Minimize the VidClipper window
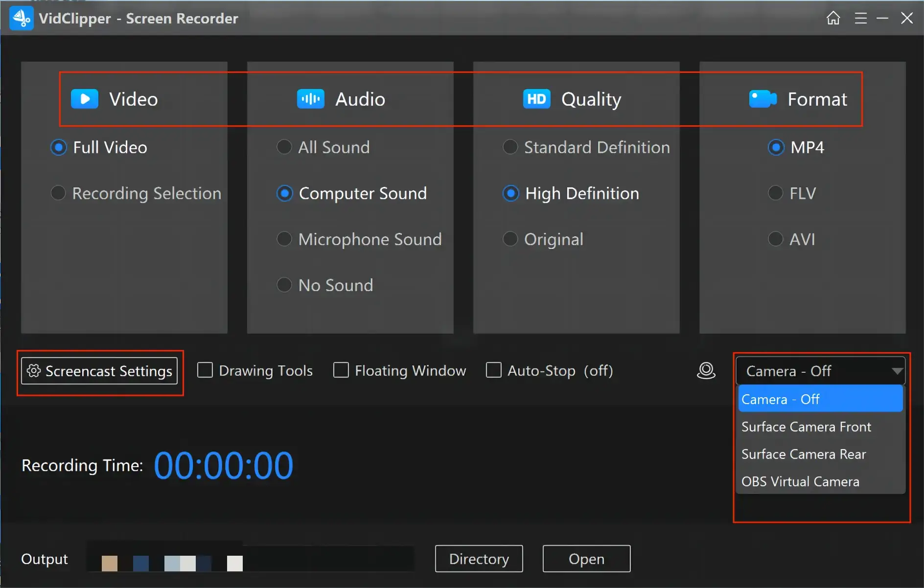The image size is (924, 588). 882,19
